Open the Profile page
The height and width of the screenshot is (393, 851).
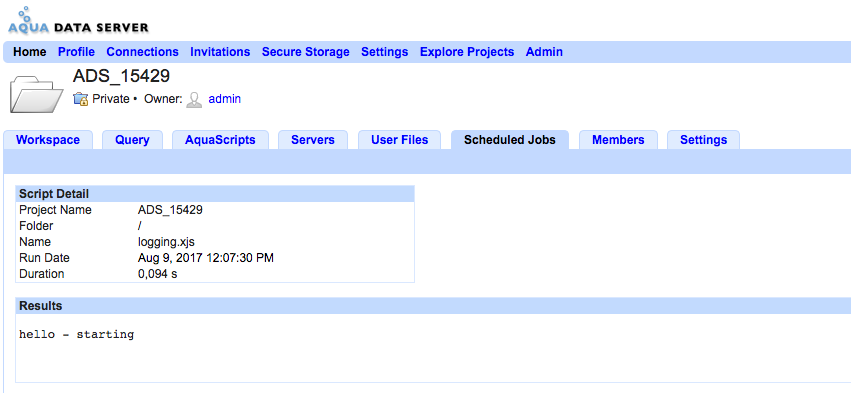[77, 52]
